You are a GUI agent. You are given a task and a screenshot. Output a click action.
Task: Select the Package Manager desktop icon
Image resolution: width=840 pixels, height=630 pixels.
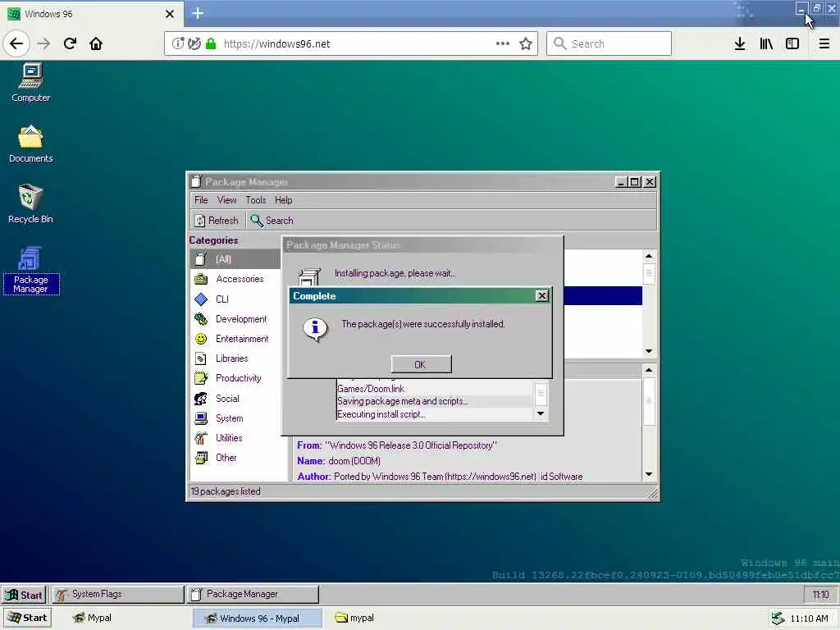coord(30,271)
